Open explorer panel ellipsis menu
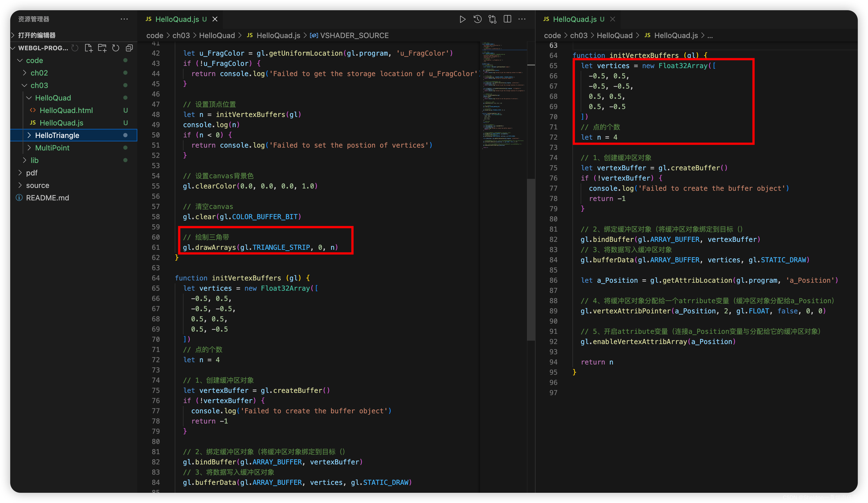The height and width of the screenshot is (503, 868). coord(124,19)
